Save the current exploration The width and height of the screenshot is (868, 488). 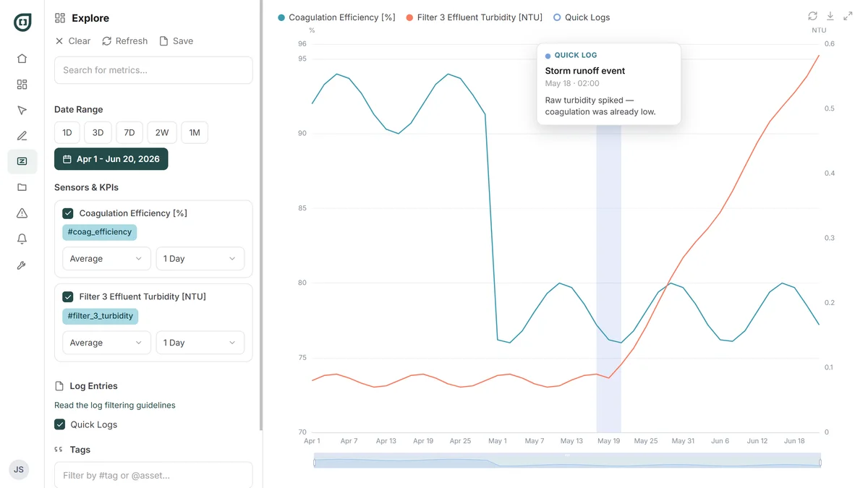[176, 41]
